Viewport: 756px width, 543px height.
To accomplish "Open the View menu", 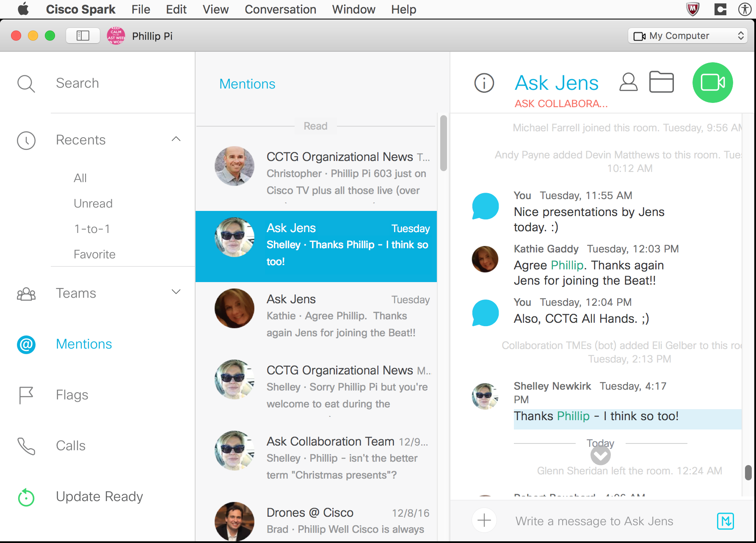I will click(x=215, y=9).
